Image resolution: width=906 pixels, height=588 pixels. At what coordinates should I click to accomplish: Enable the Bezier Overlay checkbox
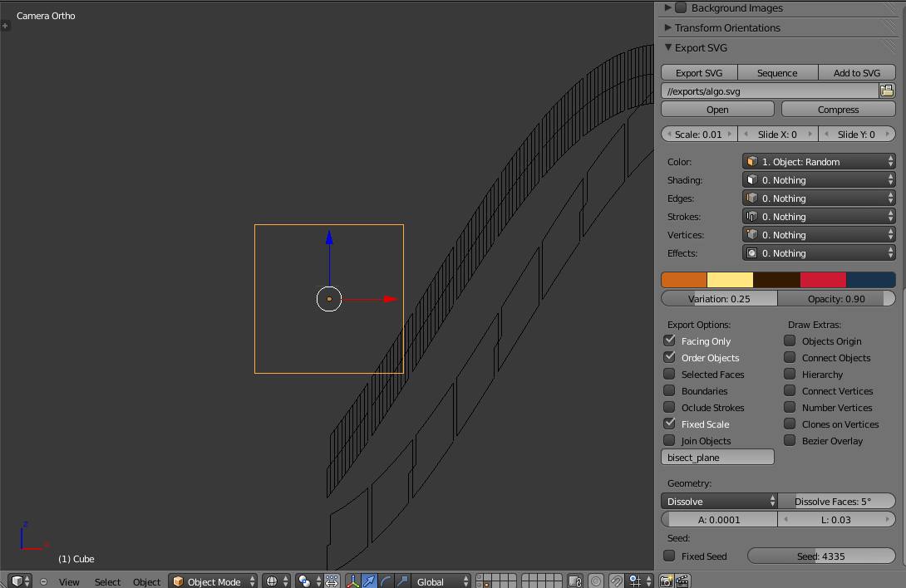[790, 440]
